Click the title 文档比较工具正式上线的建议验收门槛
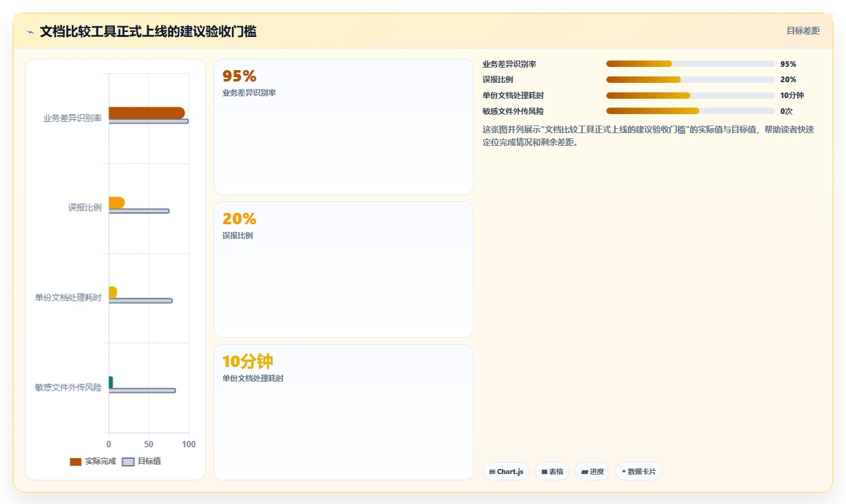Image resolution: width=846 pixels, height=504 pixels. pos(148,31)
